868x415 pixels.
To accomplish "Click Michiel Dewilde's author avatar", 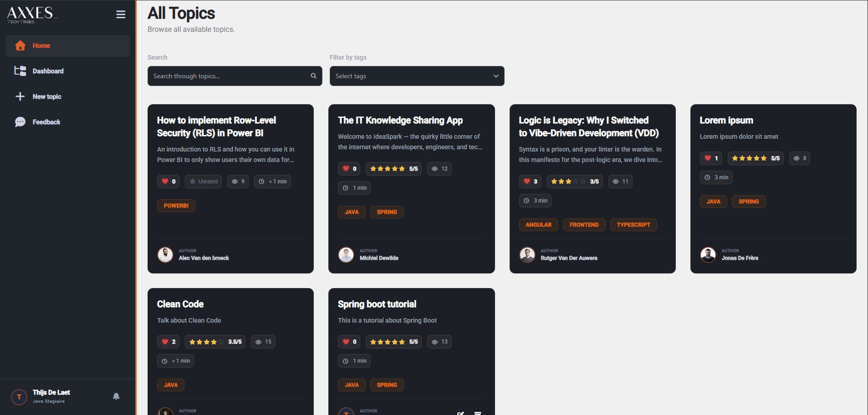I will tap(346, 255).
